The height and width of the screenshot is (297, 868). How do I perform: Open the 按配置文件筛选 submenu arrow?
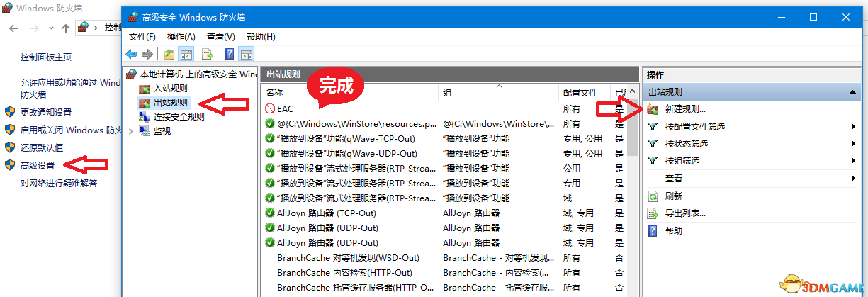854,127
